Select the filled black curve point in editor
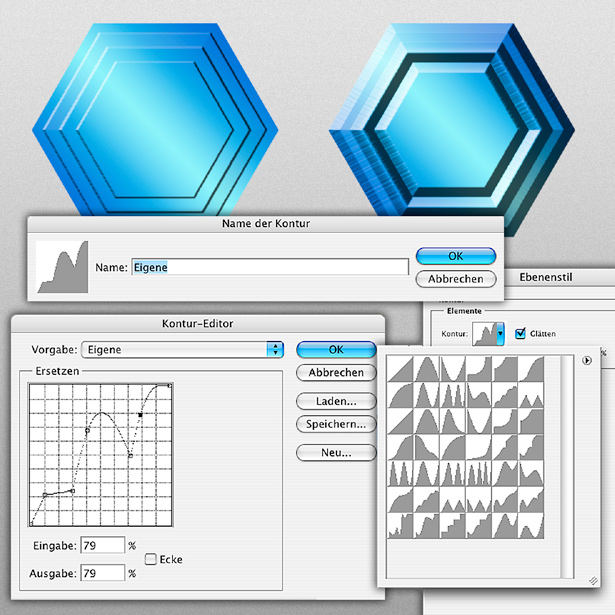 (140, 415)
